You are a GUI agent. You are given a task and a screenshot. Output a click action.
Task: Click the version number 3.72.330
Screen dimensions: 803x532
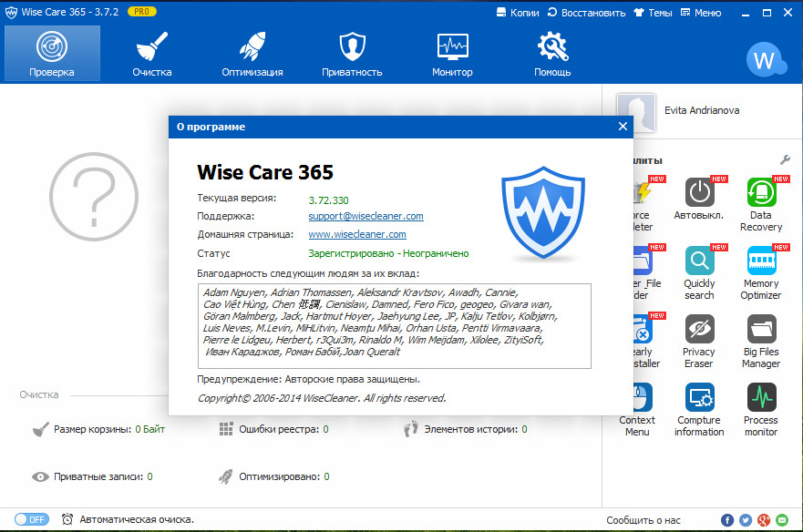(x=328, y=200)
